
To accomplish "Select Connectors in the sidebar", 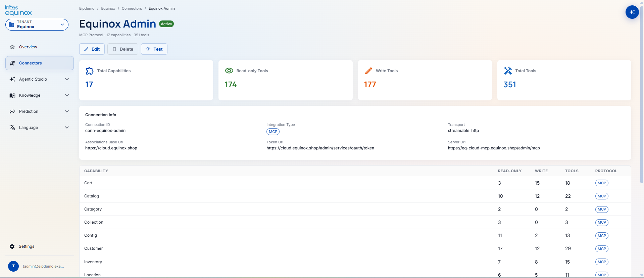I will 40,63.
